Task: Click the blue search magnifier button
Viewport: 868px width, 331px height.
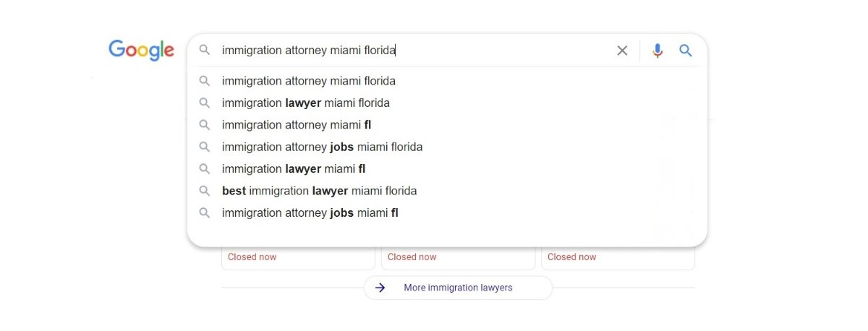Action: coord(686,51)
